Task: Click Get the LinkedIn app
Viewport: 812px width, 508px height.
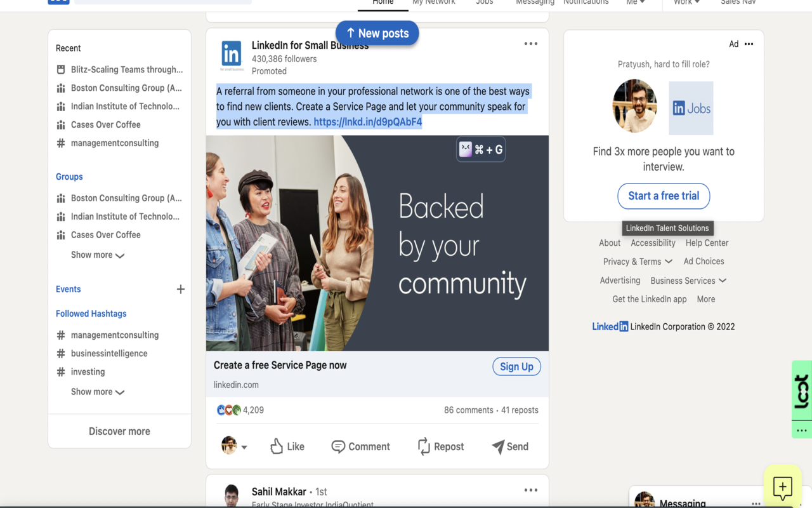Action: click(x=650, y=299)
